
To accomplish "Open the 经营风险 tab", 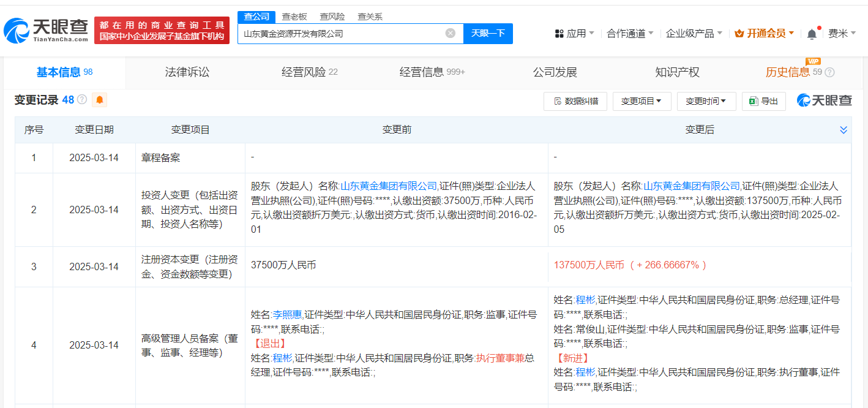I will point(310,72).
